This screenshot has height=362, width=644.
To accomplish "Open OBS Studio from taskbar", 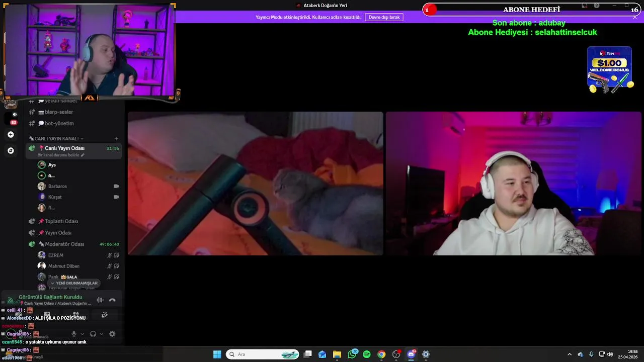I will coord(396,354).
